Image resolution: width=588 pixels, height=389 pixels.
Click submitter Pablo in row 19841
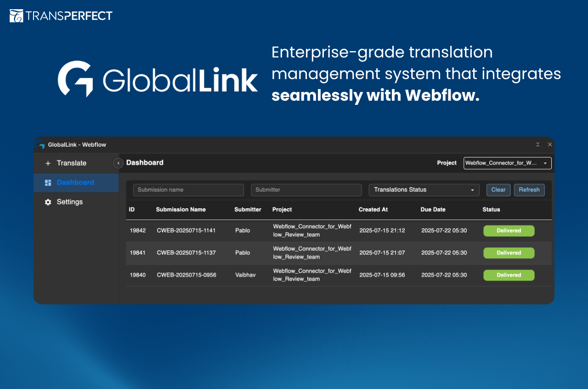(243, 253)
